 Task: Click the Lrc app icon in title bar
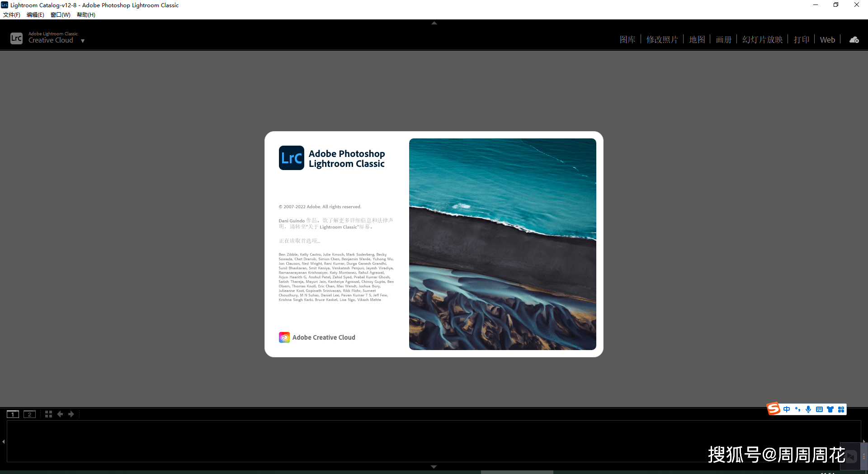pos(5,5)
